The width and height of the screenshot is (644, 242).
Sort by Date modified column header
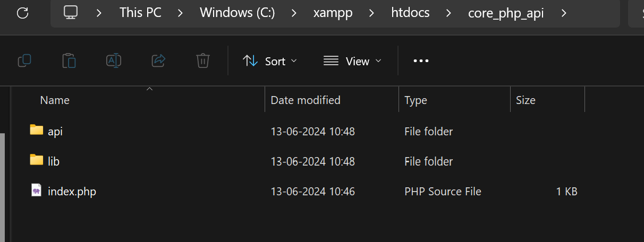[x=306, y=100]
